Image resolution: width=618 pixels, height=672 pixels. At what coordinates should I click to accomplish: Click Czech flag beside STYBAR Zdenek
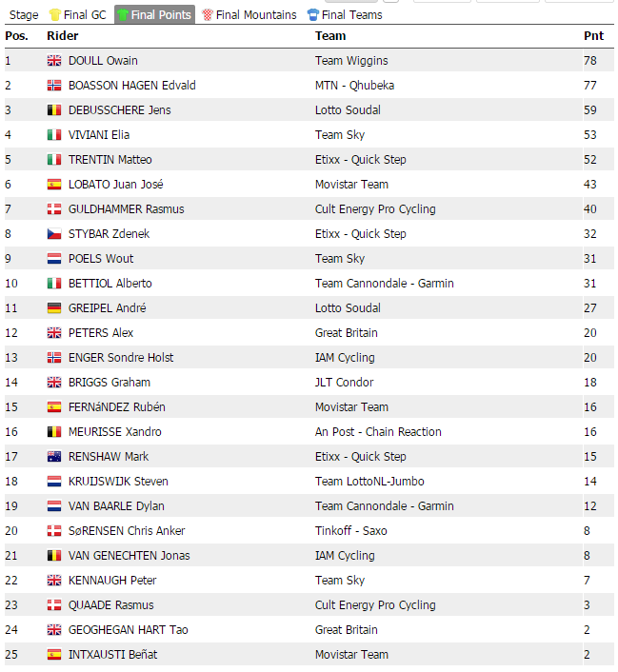54,234
